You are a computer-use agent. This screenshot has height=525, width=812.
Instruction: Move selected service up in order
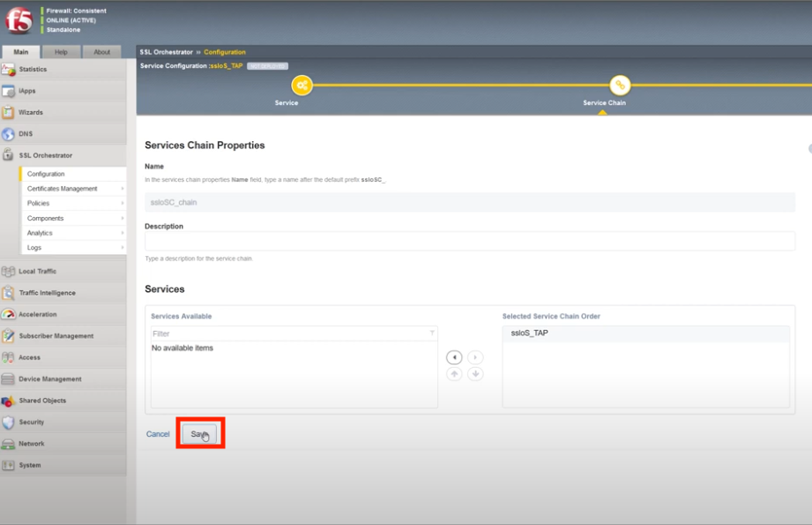pyautogui.click(x=454, y=373)
